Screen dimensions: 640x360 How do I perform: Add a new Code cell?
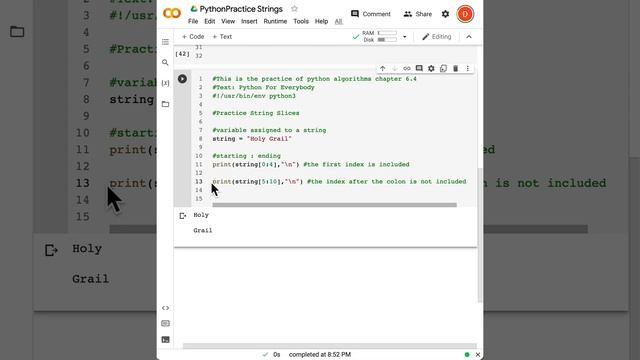[x=193, y=36]
